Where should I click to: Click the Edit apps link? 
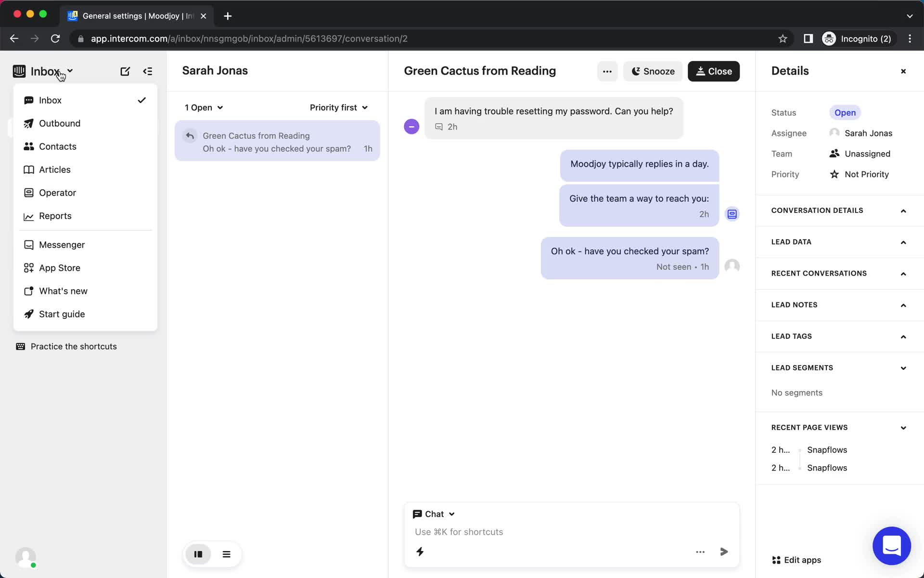[796, 560]
